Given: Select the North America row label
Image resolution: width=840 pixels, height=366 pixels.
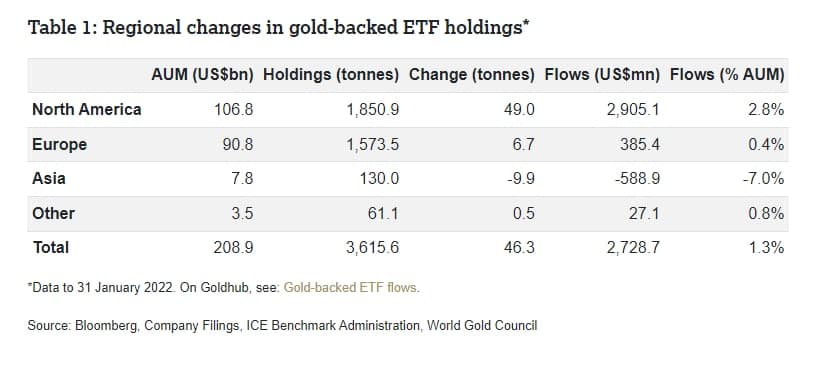Looking at the screenshot, I should [x=87, y=109].
